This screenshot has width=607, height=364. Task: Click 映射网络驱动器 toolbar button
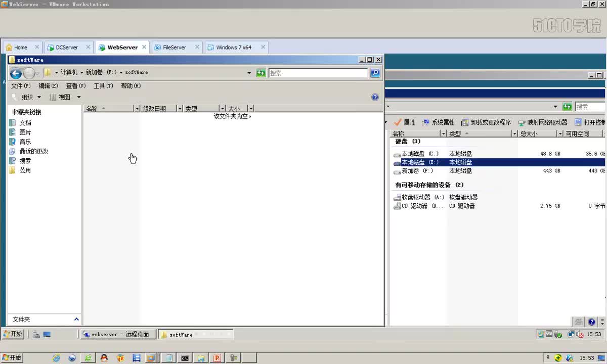(x=543, y=122)
